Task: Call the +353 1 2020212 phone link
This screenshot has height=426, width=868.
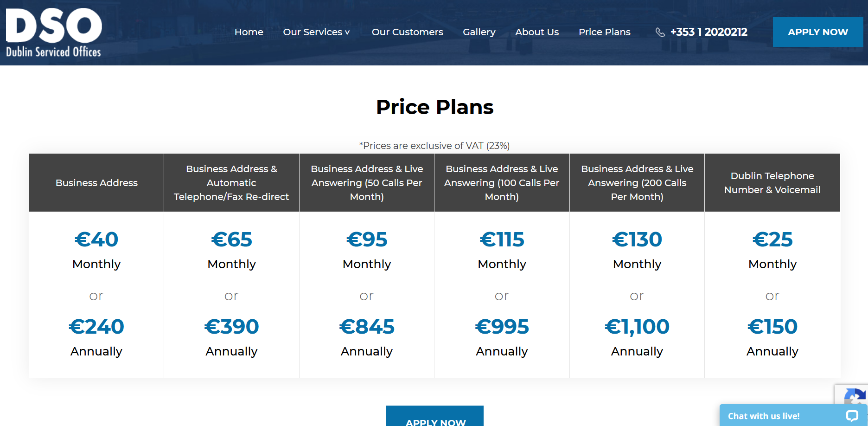Action: (x=708, y=32)
